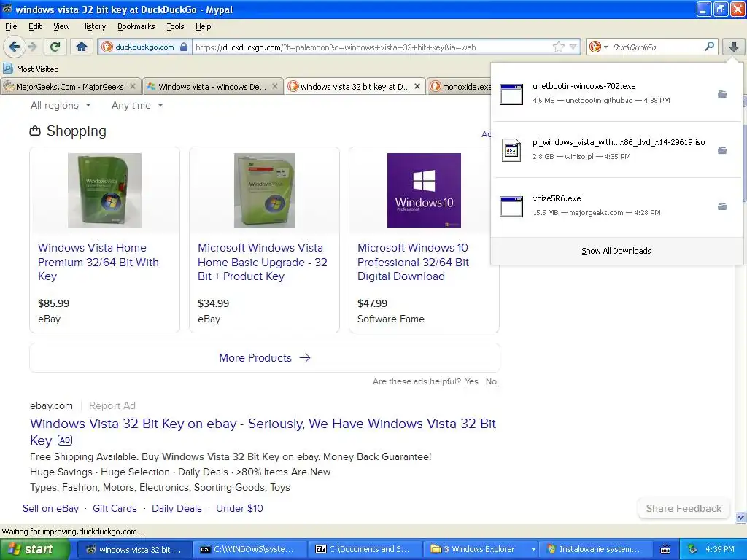Click the ISO file icon in downloads

pyautogui.click(x=511, y=149)
